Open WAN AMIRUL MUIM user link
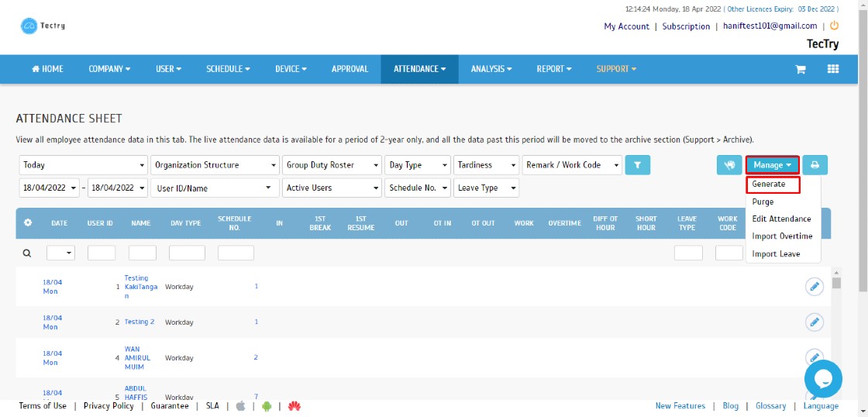 click(x=137, y=358)
